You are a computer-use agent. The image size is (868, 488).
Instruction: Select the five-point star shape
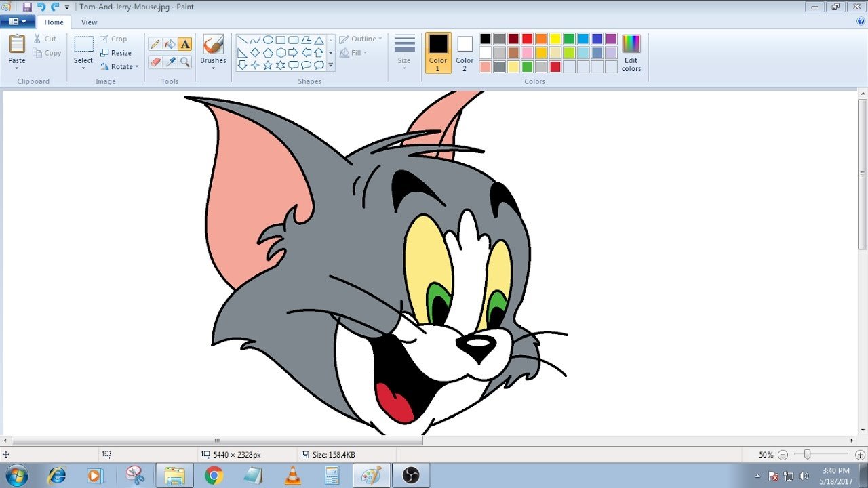tap(268, 65)
